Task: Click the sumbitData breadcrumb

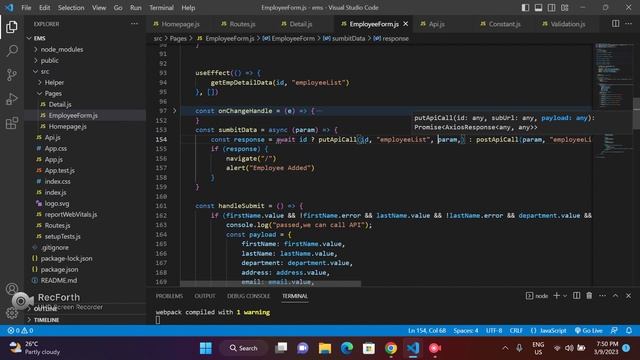Action: (x=349, y=38)
